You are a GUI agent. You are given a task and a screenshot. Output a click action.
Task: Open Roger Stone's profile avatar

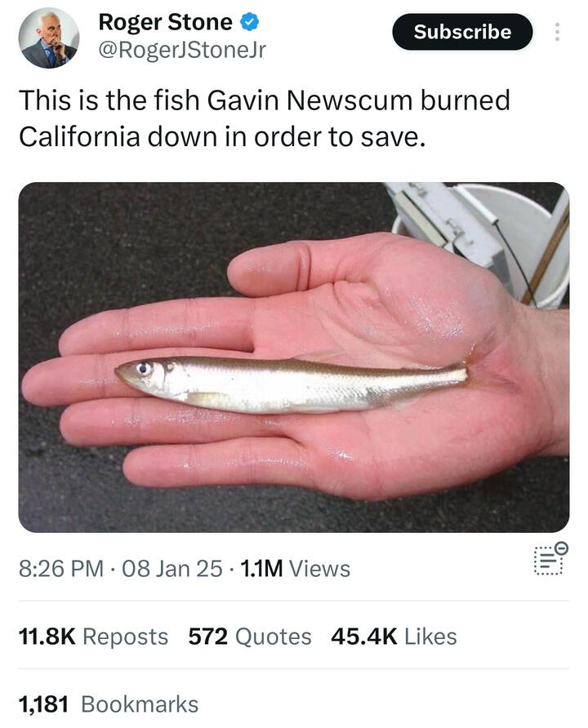click(48, 38)
